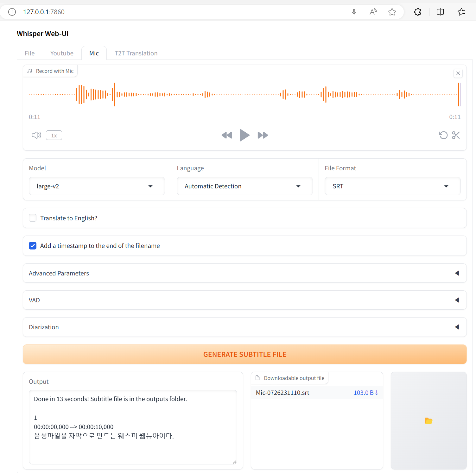Open browser extensions puzzle icon
476x473 pixels.
(x=418, y=12)
